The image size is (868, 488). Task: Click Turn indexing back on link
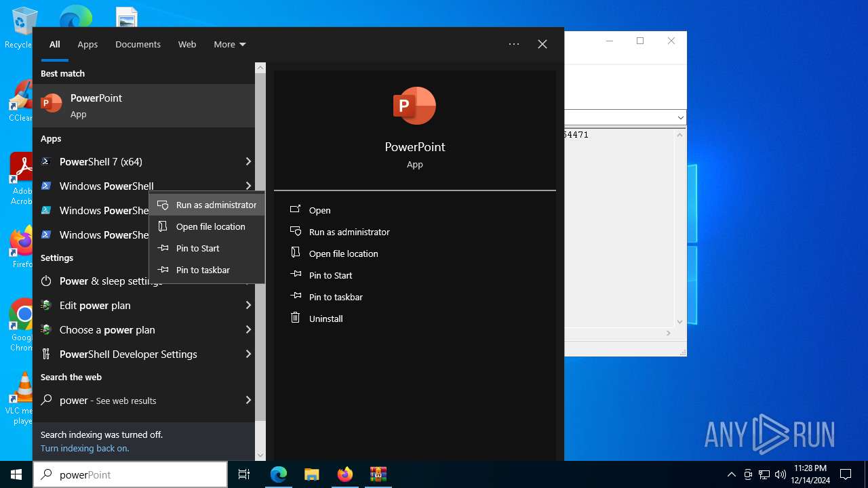pyautogui.click(x=85, y=448)
